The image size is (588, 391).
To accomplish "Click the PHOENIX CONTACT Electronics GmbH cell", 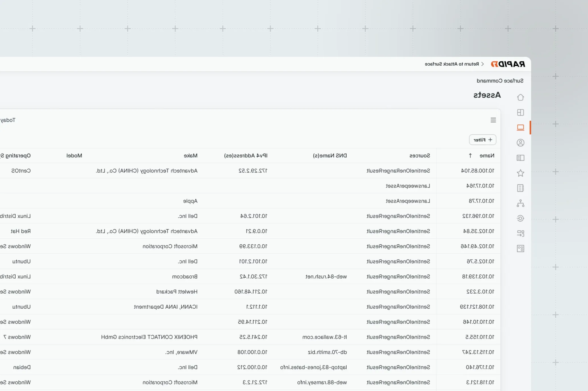I will tap(149, 337).
